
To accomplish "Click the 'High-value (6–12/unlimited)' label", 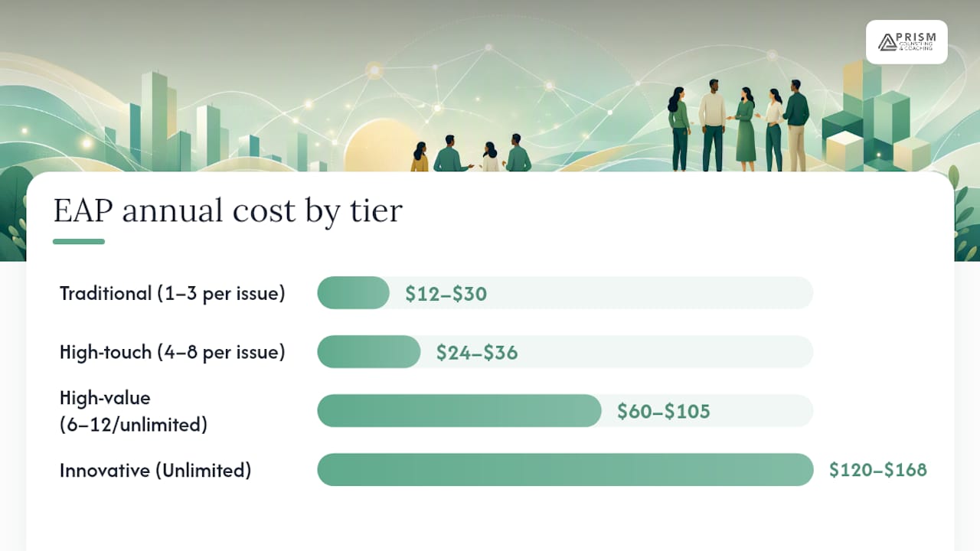I will click(133, 411).
